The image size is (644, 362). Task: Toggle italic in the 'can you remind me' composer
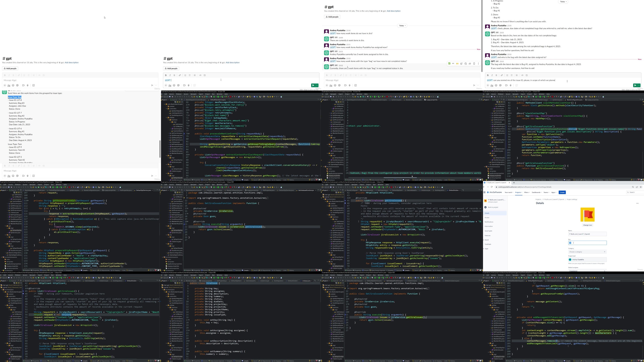pyautogui.click(x=492, y=75)
